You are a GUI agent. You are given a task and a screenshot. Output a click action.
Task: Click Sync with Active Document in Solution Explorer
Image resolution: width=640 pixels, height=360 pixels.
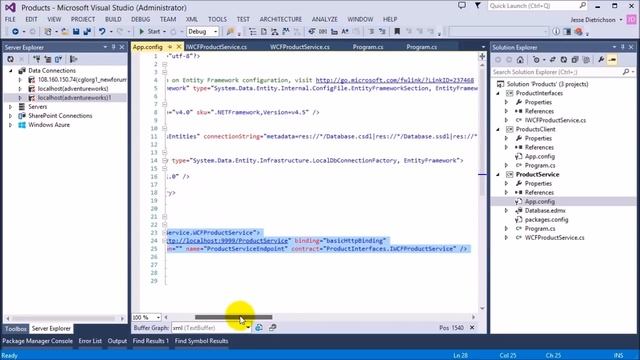tap(553, 60)
